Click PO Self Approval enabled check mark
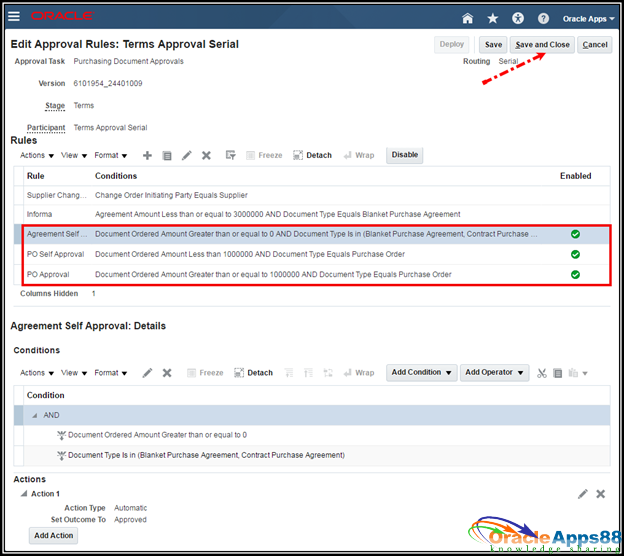This screenshot has height=556, width=624. click(575, 254)
